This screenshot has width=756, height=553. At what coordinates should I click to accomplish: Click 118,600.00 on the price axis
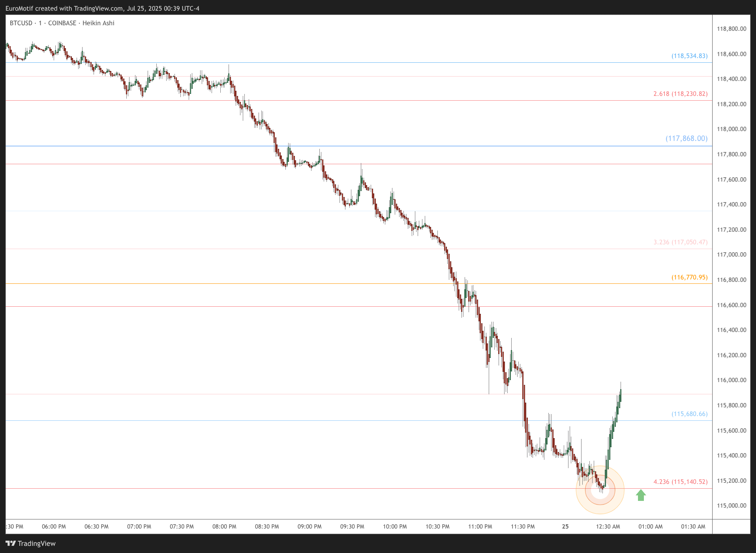tap(732, 54)
